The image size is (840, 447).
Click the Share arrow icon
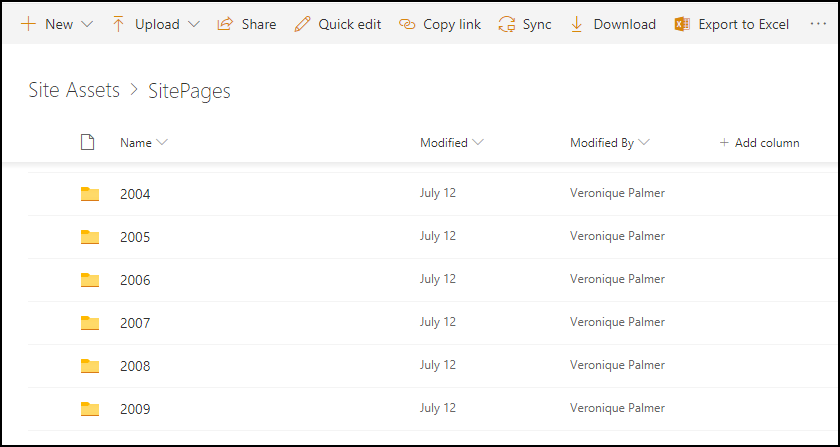tap(225, 24)
